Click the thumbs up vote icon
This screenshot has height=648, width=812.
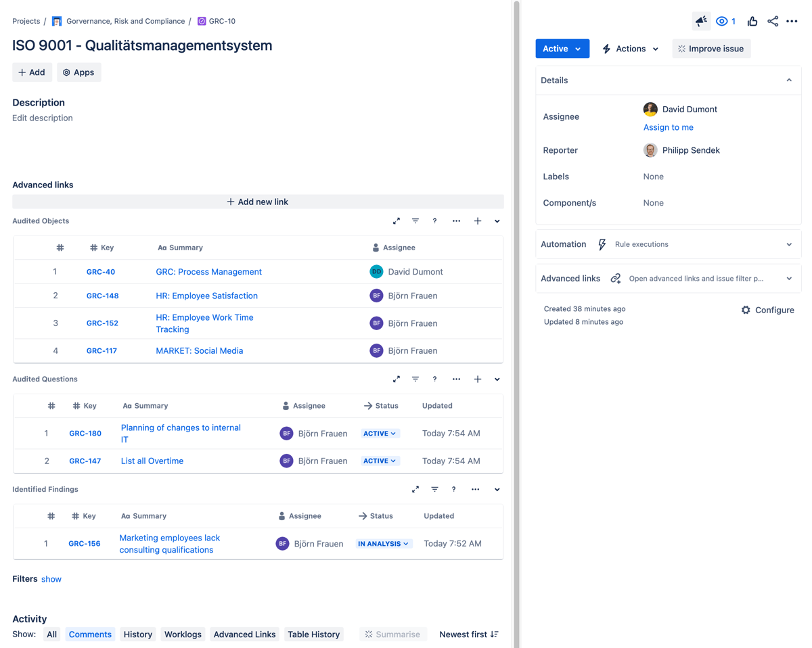pos(752,22)
